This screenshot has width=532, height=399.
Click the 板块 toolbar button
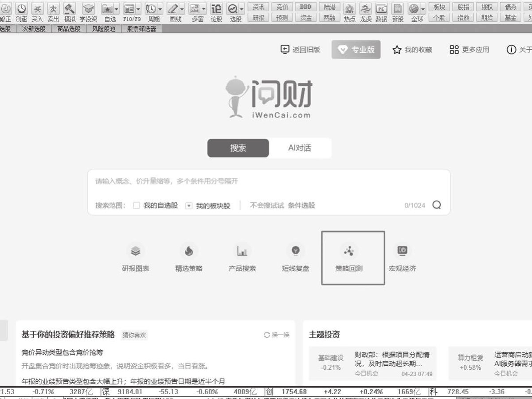click(x=439, y=7)
